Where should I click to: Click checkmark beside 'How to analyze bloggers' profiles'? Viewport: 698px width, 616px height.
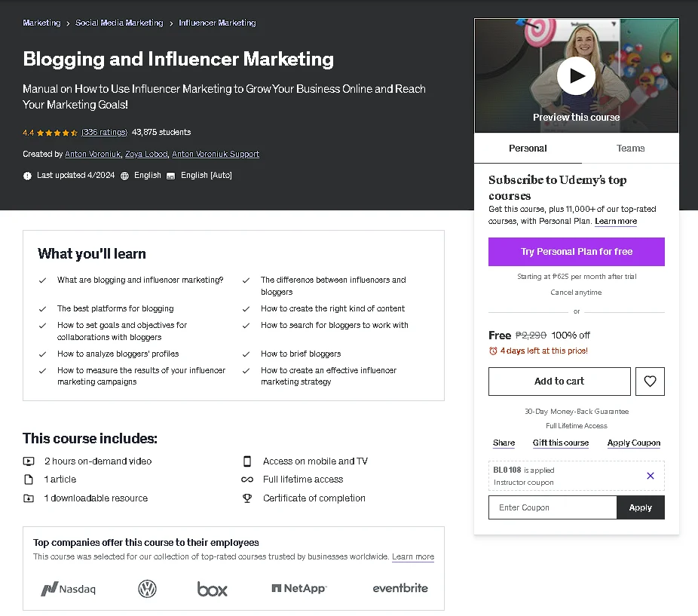coord(42,354)
